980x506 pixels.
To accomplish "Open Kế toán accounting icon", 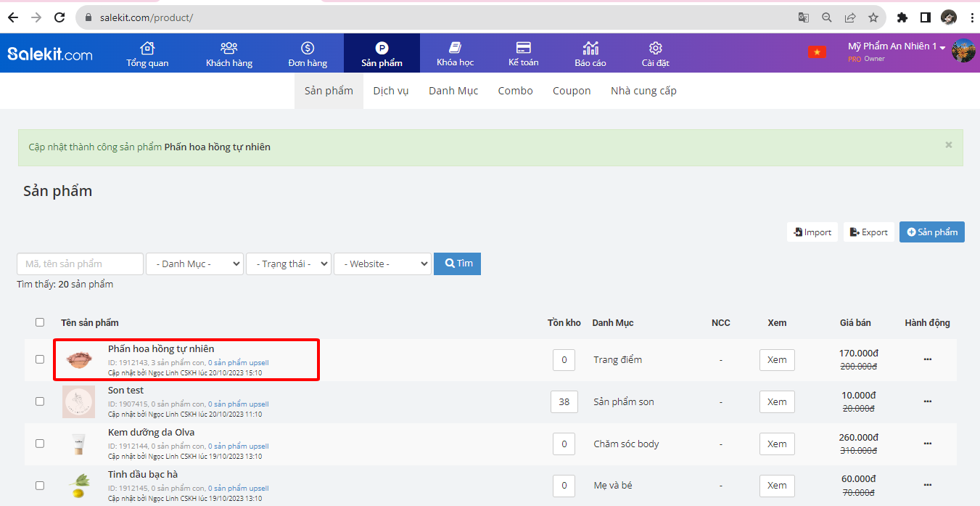I will [523, 49].
